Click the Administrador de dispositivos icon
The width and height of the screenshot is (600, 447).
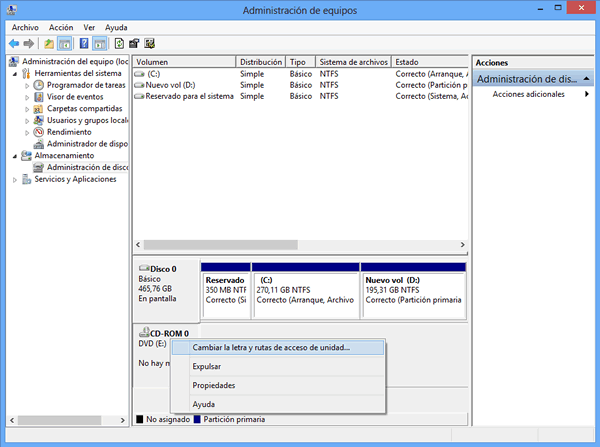[38, 144]
